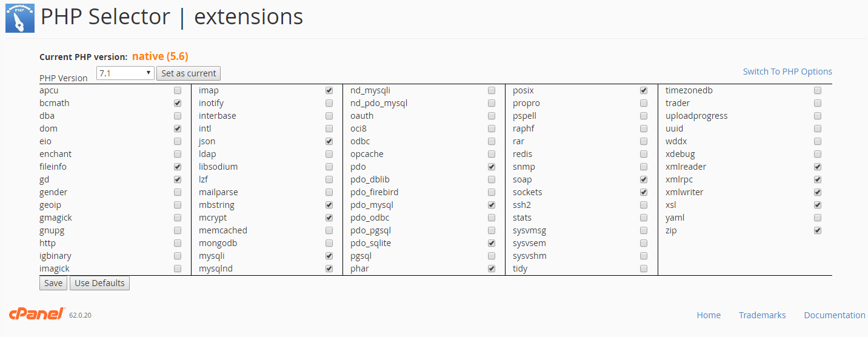Enable the imagick extension checkbox
868x337 pixels.
178,269
